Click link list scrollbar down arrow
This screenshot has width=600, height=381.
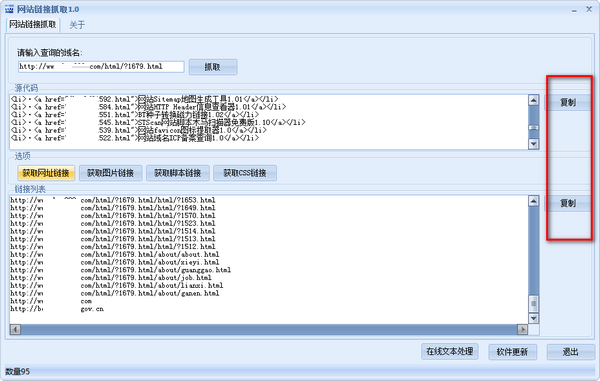(x=533, y=318)
